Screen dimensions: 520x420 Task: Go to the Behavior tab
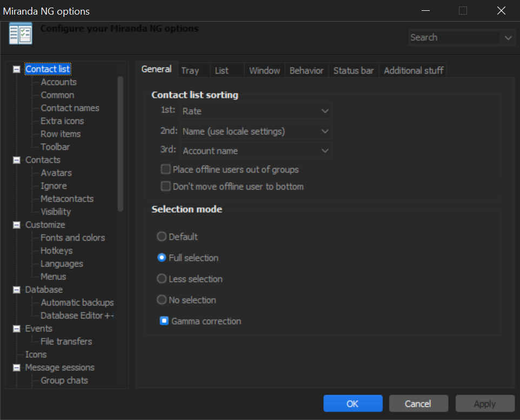(x=306, y=70)
